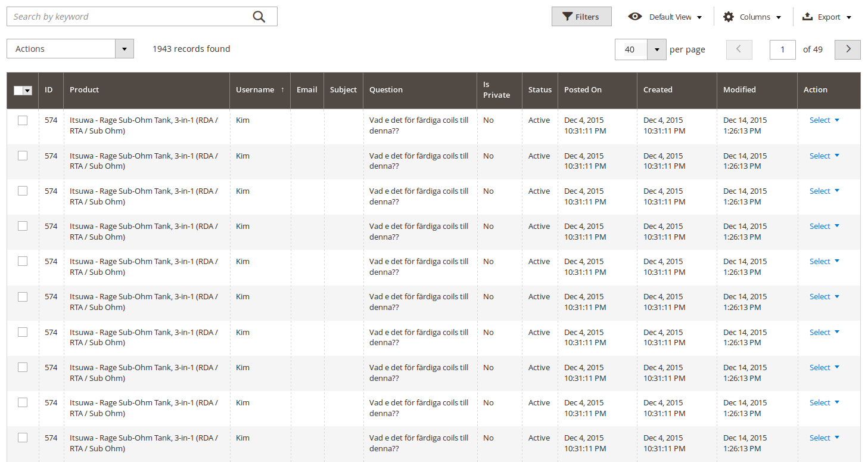Sort by the Is Private column header

(x=499, y=89)
